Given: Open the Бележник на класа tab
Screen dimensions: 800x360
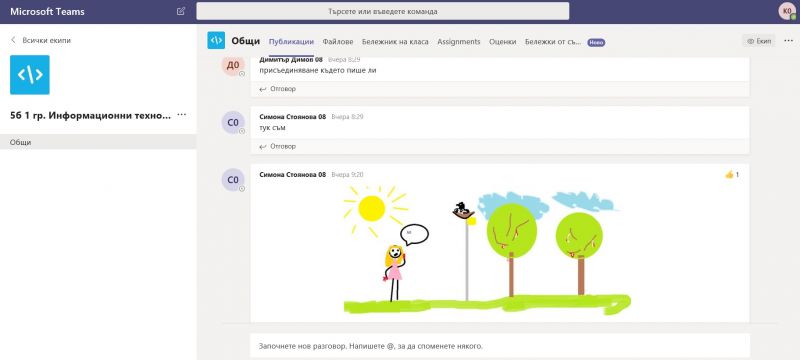Looking at the screenshot, I should tap(395, 42).
